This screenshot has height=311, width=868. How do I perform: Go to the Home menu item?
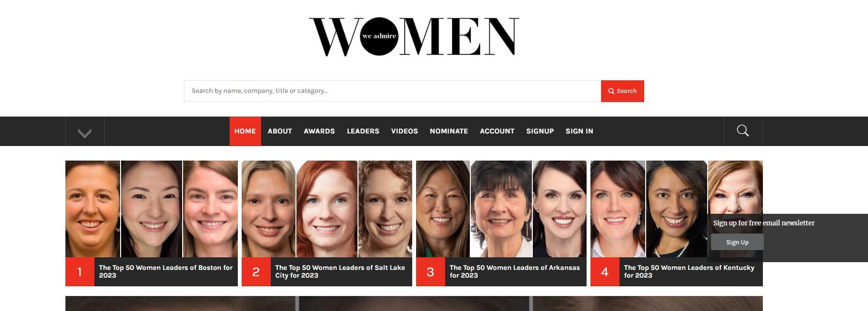click(245, 131)
